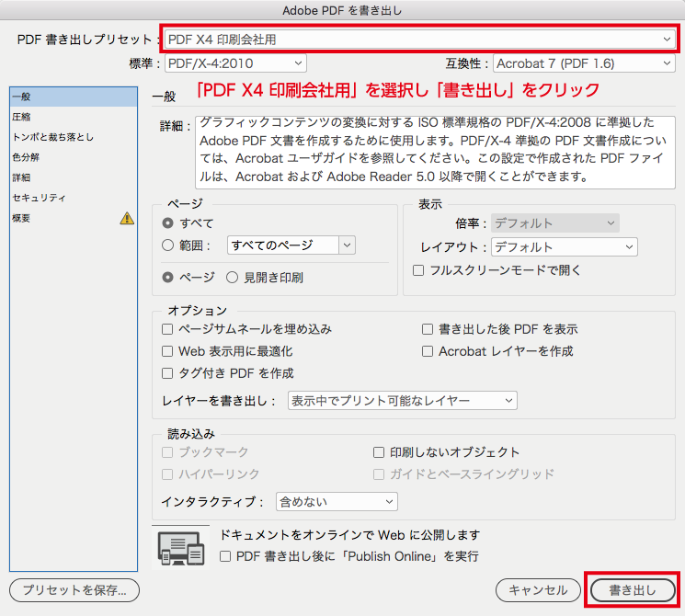Expand the すべてのページ range dropdown arrow
685x616 pixels.
(347, 245)
